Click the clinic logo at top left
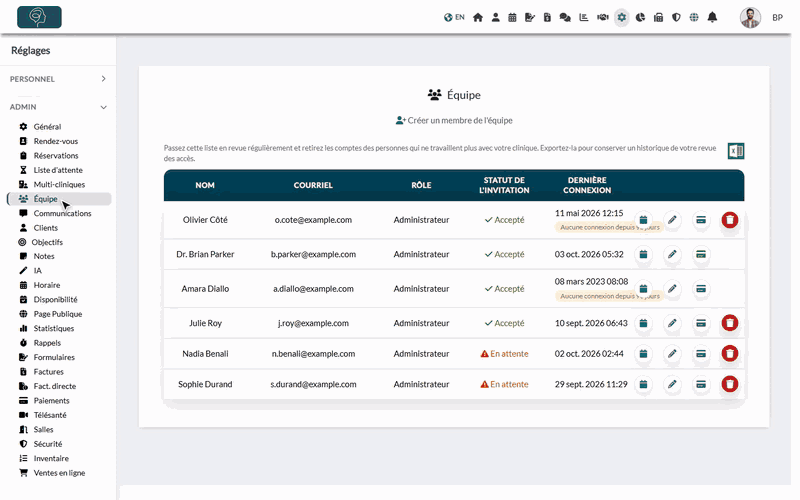The height and width of the screenshot is (500, 800). 39,17
